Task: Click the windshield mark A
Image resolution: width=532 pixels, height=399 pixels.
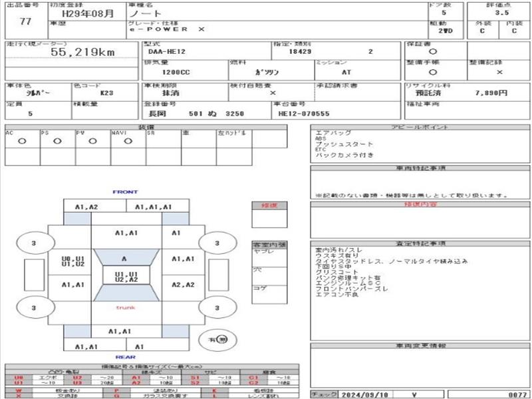Action: coord(124,259)
